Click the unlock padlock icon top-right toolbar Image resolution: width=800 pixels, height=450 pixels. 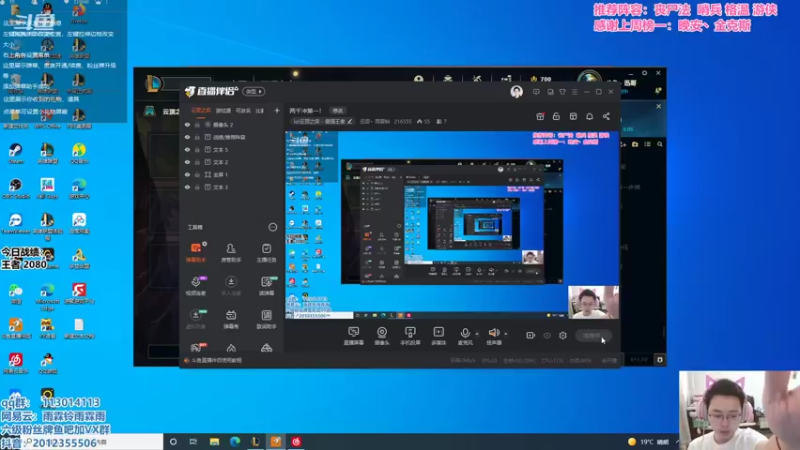click(556, 116)
